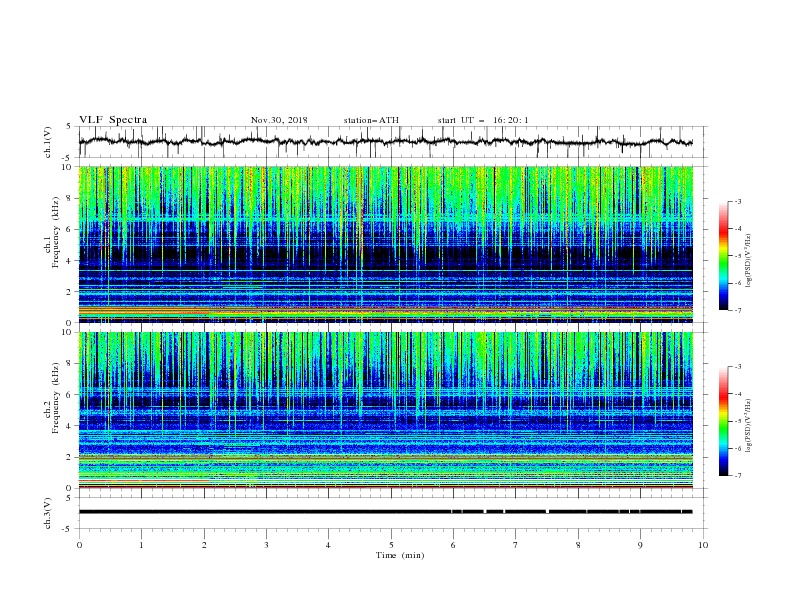792x612 pixels.
Task: Click the upper 'log(PSD)(V²/Hz)' colorbar label
Action: 749,261
